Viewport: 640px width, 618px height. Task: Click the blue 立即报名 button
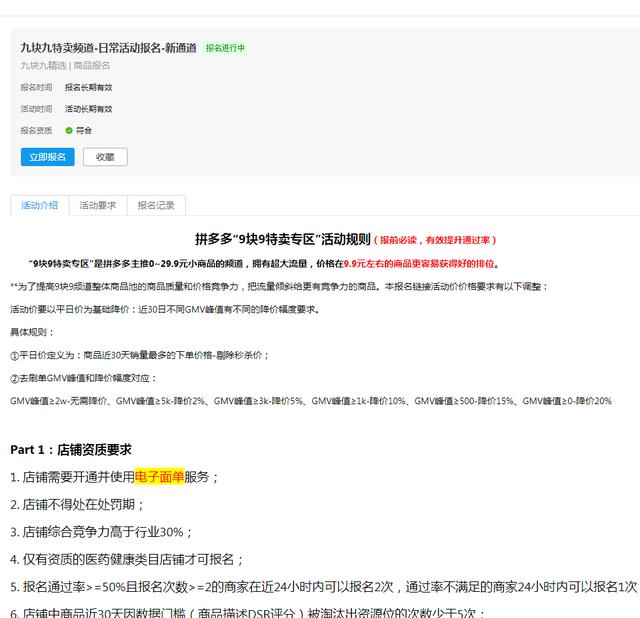pyautogui.click(x=47, y=157)
